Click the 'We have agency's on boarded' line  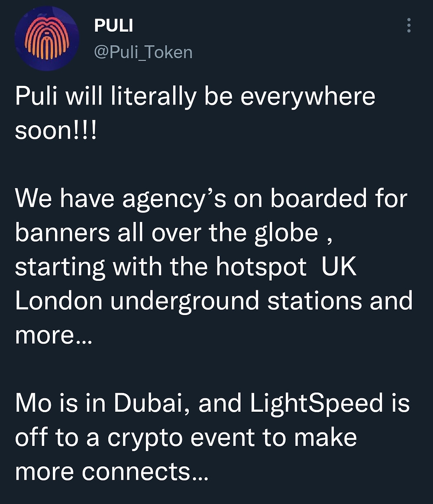[211, 199]
